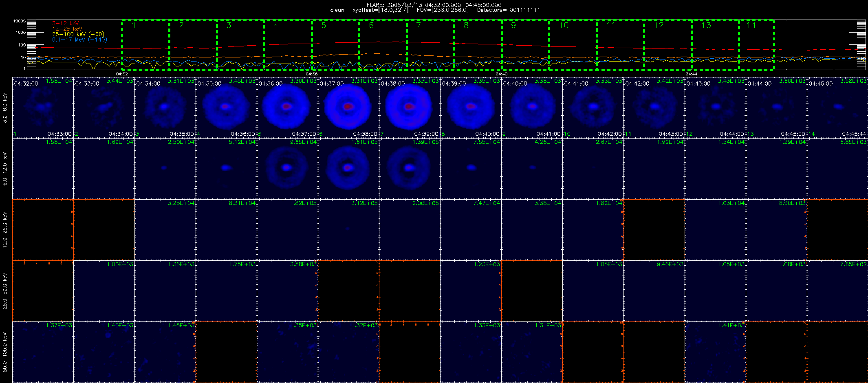The image size is (868, 383).
Task: Open the 6.0-12.0 keV image with peak 5.12E+04
Action: click(x=226, y=169)
